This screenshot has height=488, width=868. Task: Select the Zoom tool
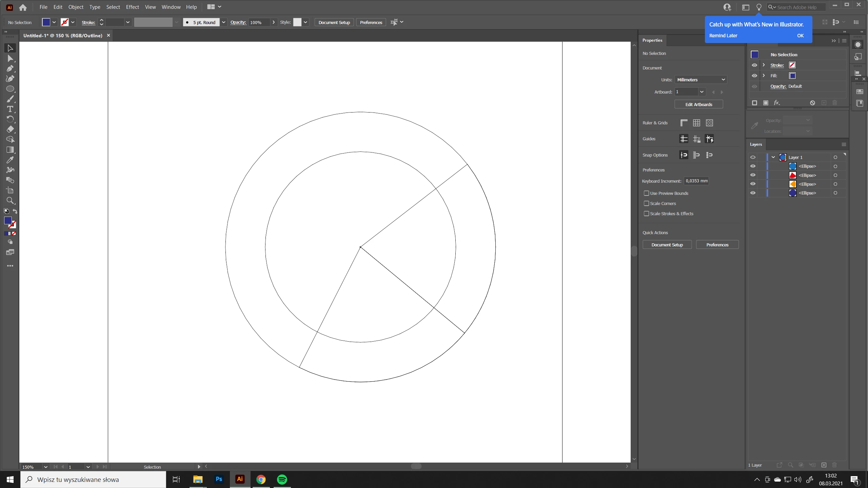(x=10, y=201)
